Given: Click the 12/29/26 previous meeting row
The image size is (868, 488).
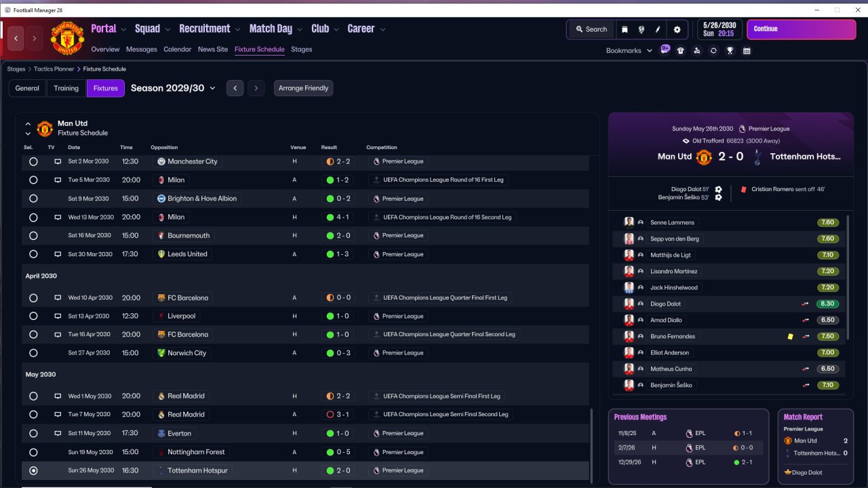Looking at the screenshot, I should [x=688, y=462].
